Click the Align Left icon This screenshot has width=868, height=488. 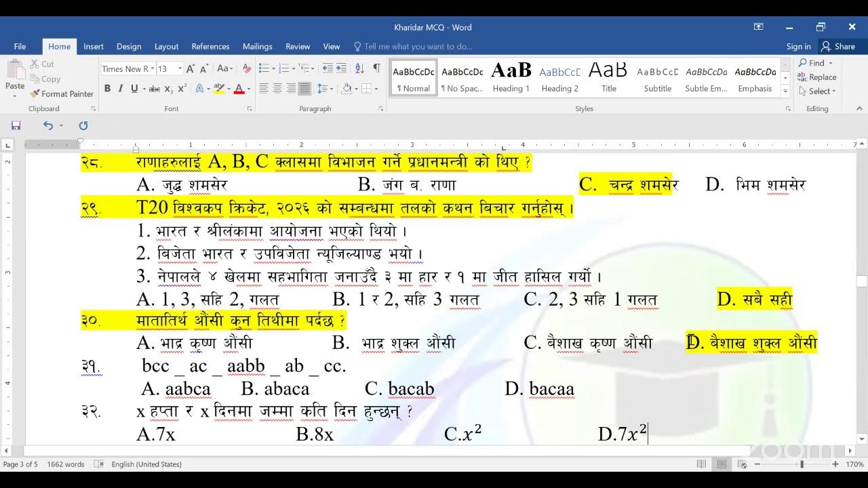tap(264, 89)
